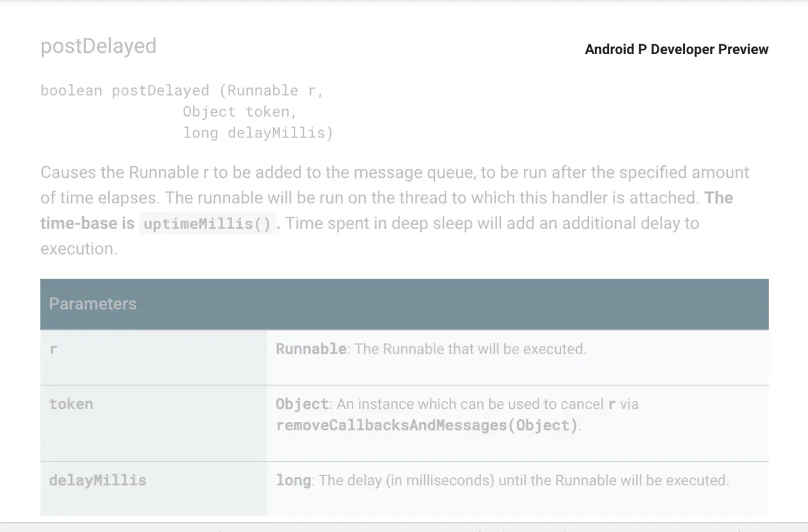This screenshot has height=532, width=808.
Task: Click the Parameters table header
Action: point(404,304)
